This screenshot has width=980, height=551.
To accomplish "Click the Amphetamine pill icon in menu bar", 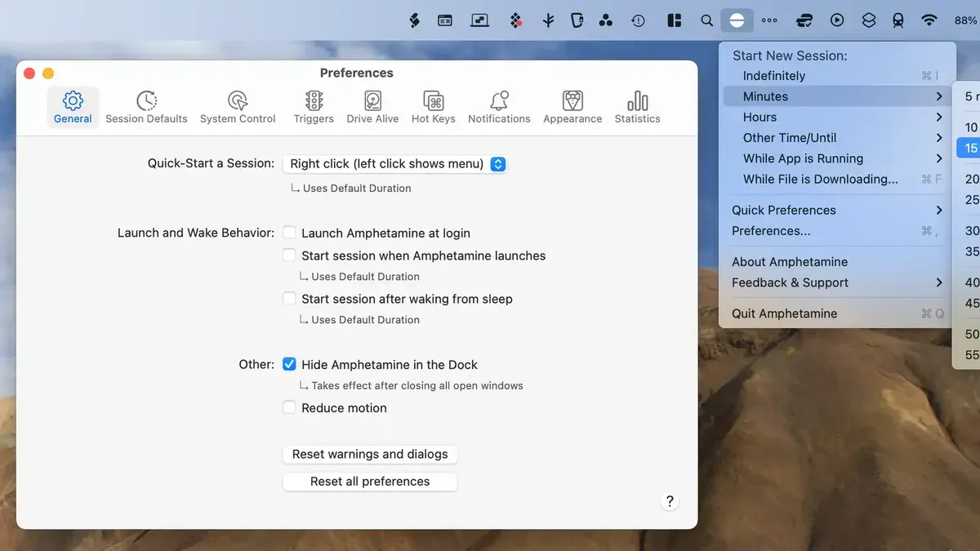I will pyautogui.click(x=737, y=20).
